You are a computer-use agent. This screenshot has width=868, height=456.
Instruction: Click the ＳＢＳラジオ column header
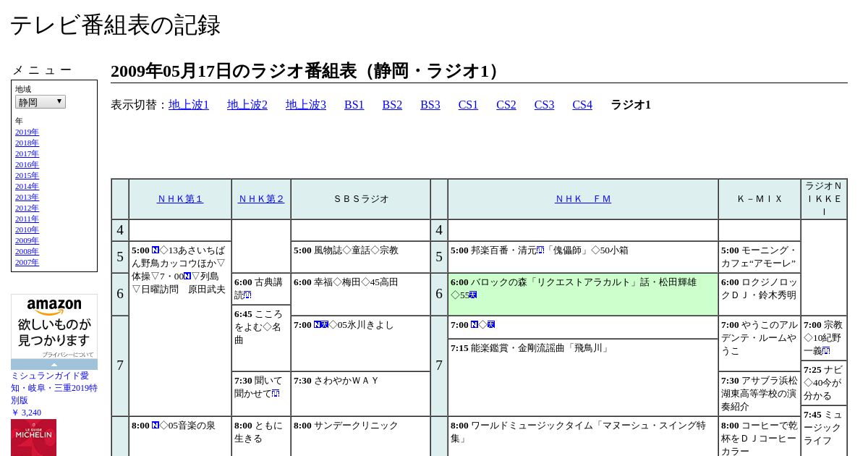click(361, 199)
